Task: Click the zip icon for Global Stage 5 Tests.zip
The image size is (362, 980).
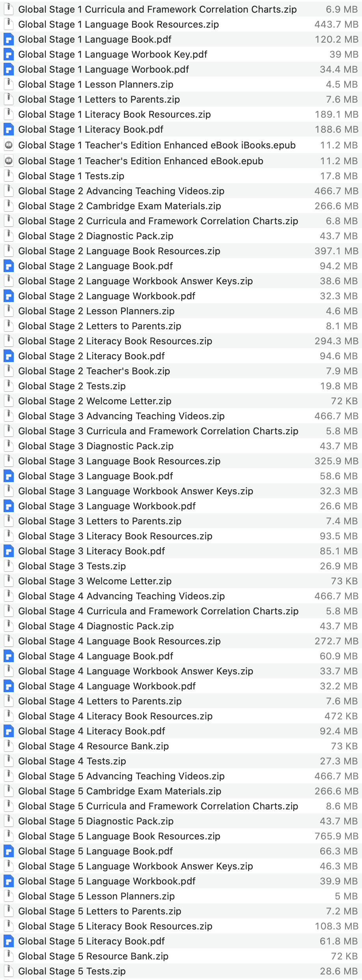Action: click(8, 971)
